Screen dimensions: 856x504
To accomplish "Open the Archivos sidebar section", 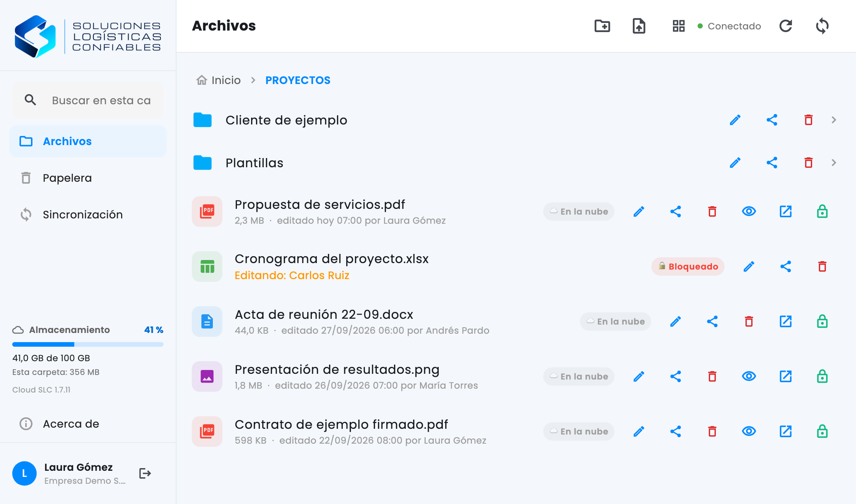I will coord(88,141).
